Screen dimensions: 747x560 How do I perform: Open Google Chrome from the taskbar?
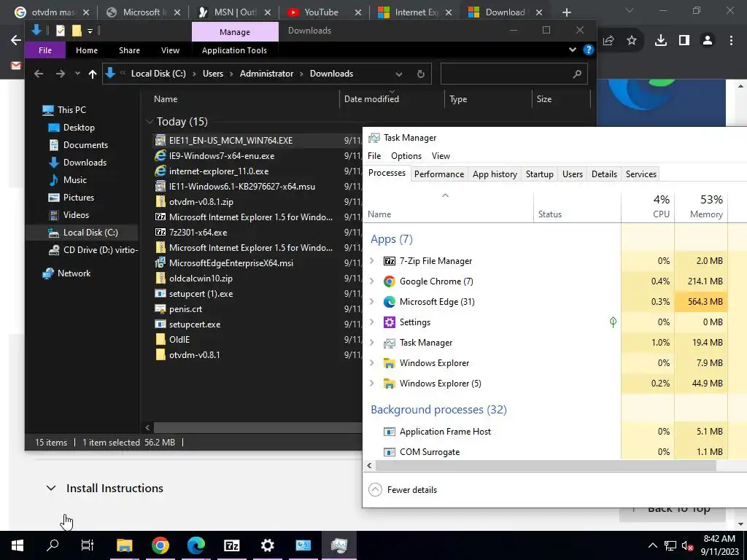coord(160,545)
